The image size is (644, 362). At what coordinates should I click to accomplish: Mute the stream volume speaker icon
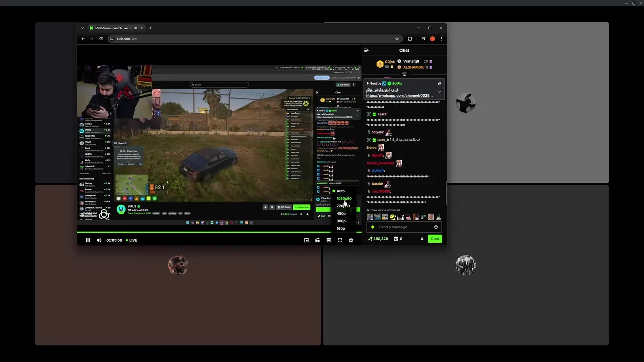[x=99, y=240]
